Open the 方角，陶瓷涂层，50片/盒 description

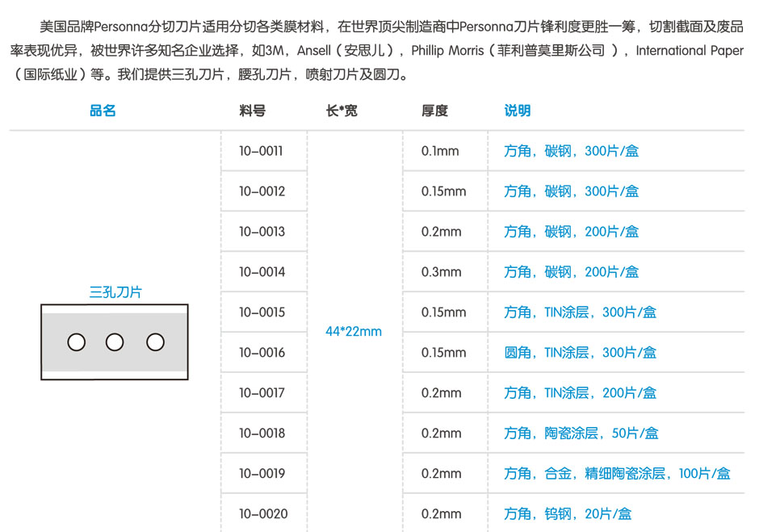point(581,434)
